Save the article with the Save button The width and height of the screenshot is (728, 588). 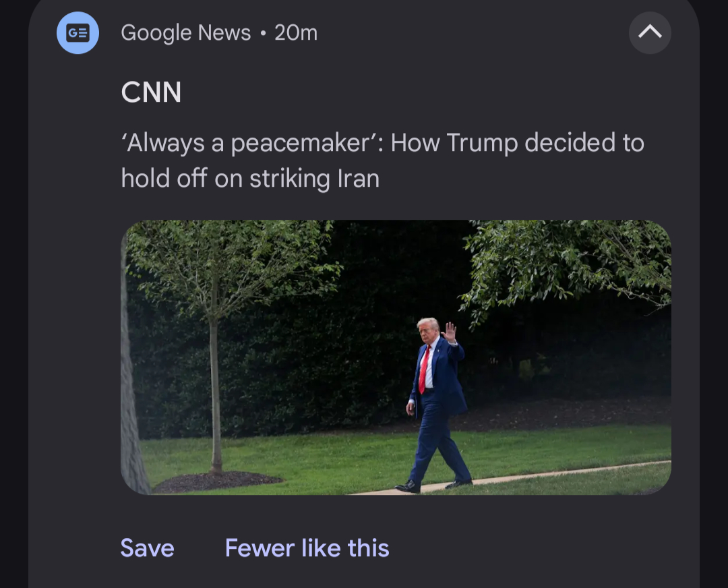(147, 548)
